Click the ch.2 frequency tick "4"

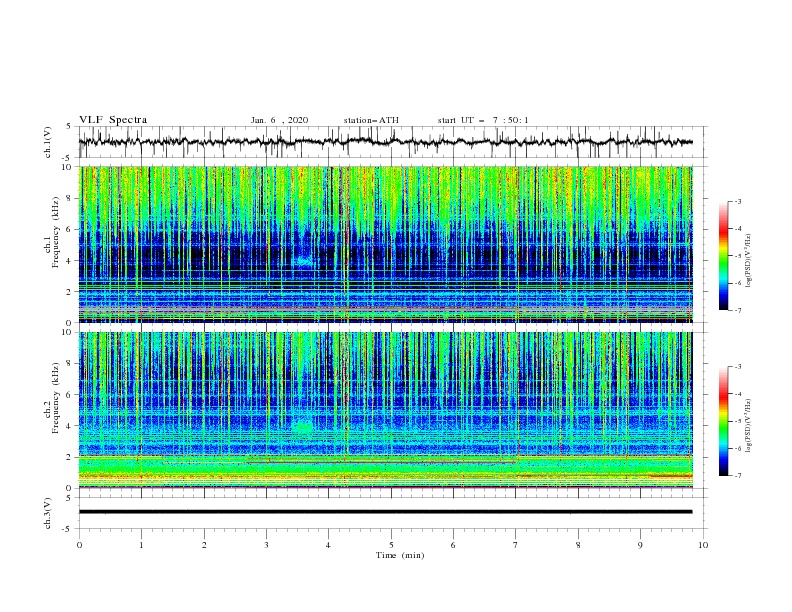(69, 426)
